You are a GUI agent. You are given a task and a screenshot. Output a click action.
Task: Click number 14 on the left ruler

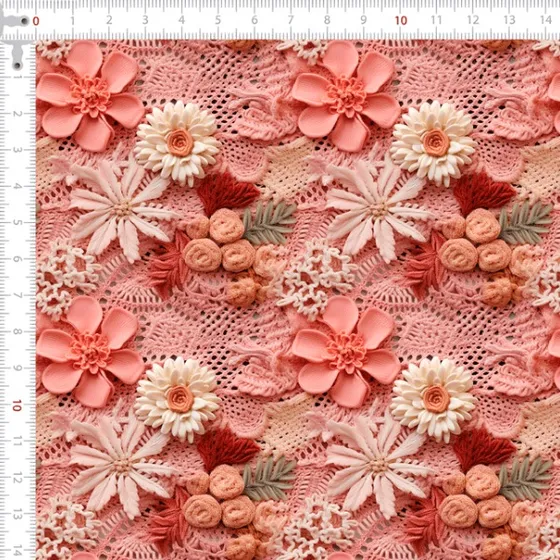point(16,550)
